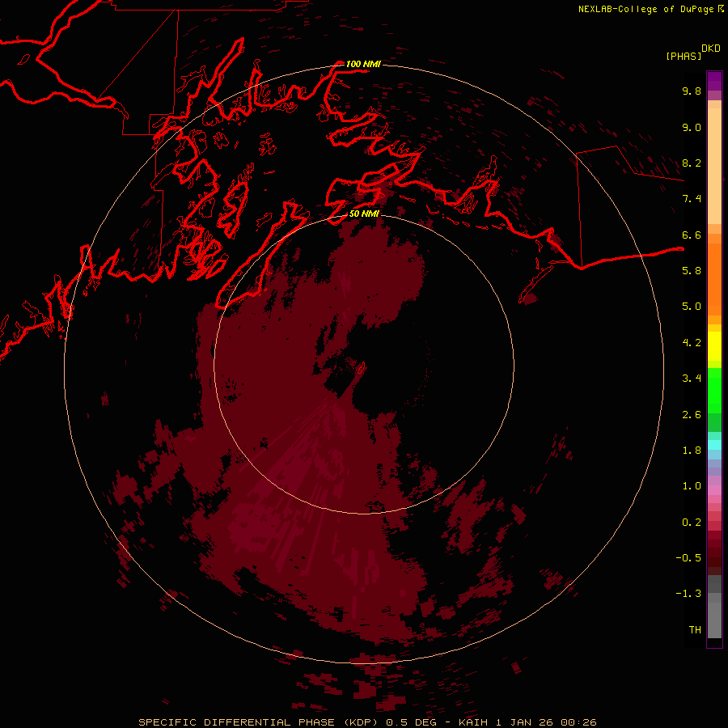Click the KAIH 1 JAN 26 00:26 timestamp

pos(527,722)
